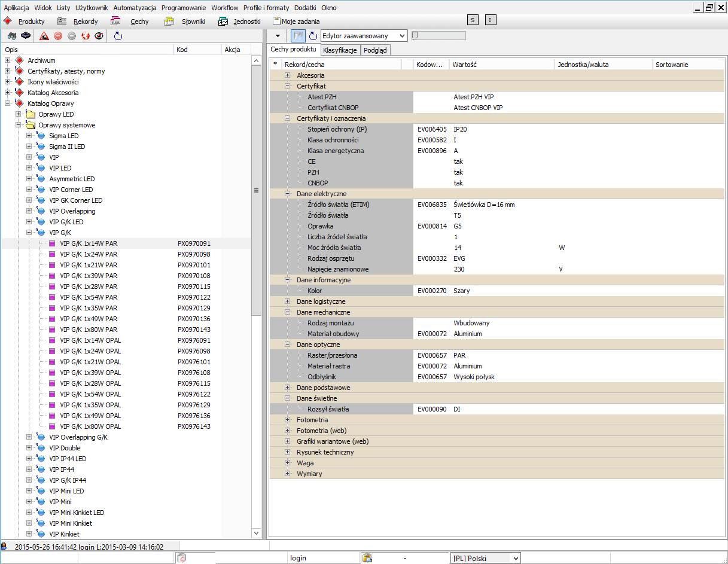The height and width of the screenshot is (564, 728).
Task: Click the VIP Corner LED globe icon
Action: tap(41, 190)
